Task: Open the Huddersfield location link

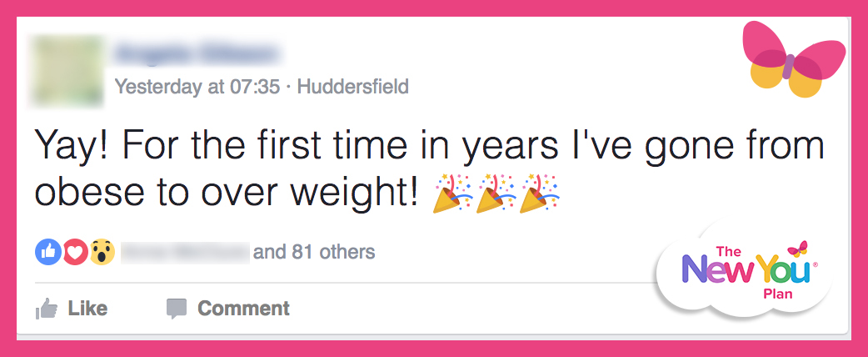Action: (x=353, y=87)
